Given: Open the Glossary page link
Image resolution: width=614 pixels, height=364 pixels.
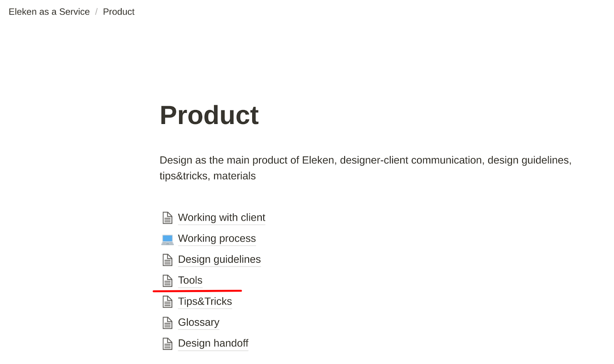Looking at the screenshot, I should point(198,322).
